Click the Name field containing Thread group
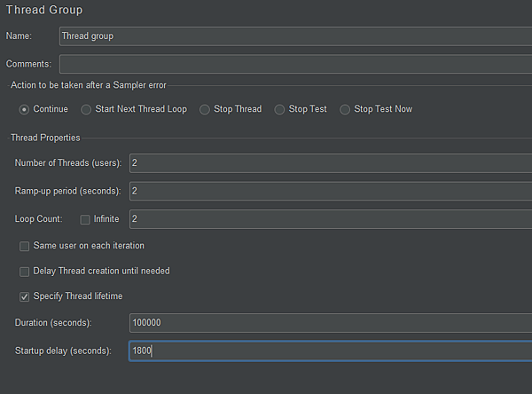 pyautogui.click(x=295, y=36)
